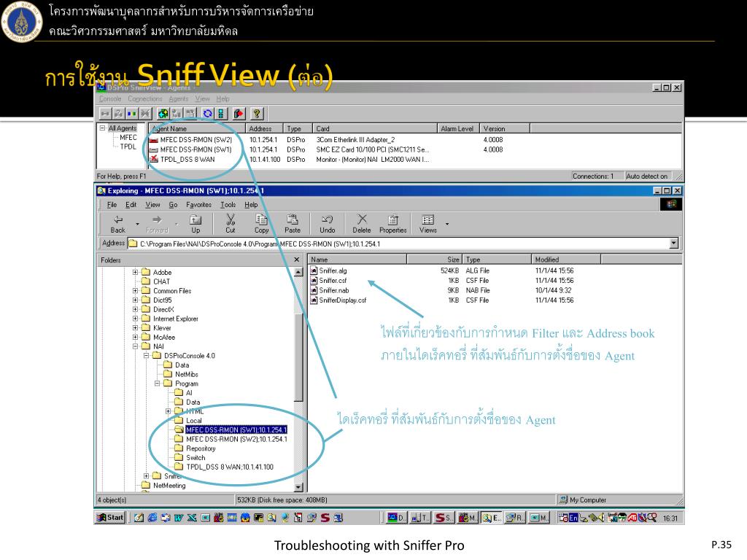
Task: Open Properties from the Explorer toolbar
Action: pos(393,223)
